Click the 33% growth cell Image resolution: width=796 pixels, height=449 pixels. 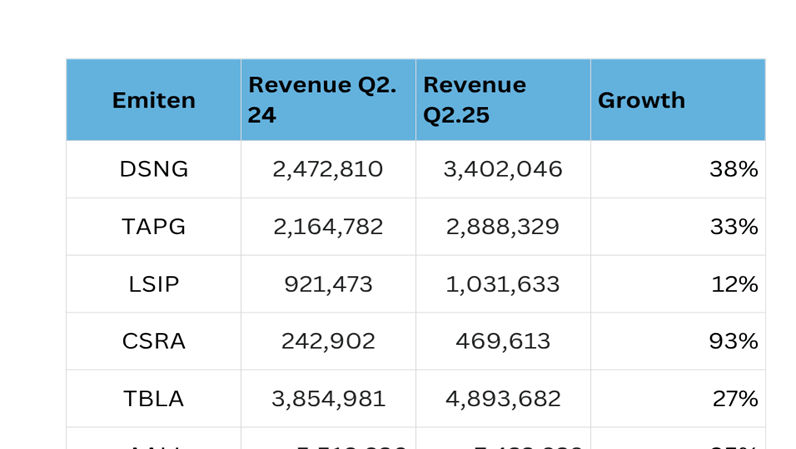733,227
